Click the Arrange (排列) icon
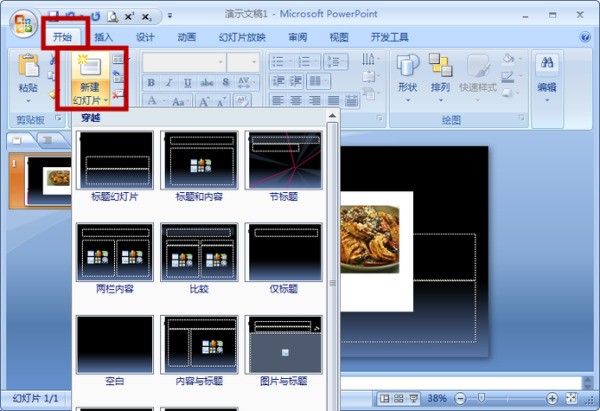 pos(440,74)
